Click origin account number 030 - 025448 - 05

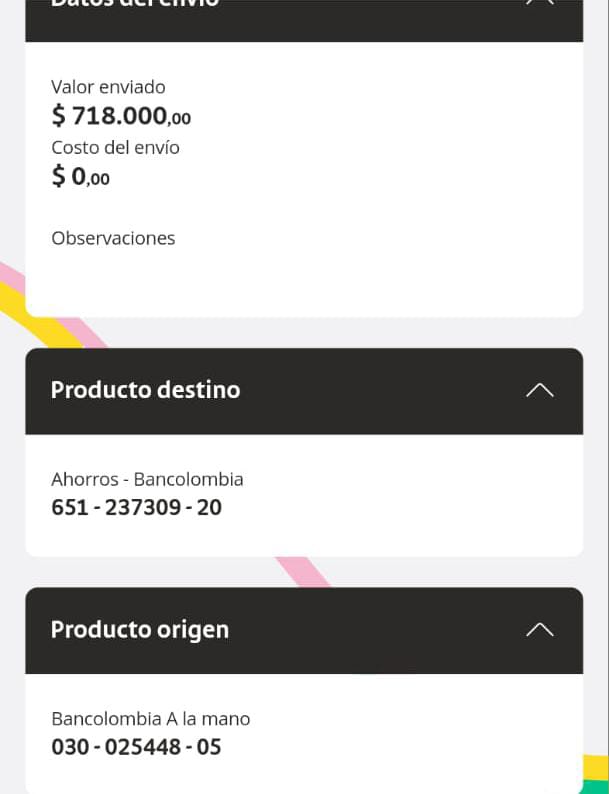pos(136,747)
